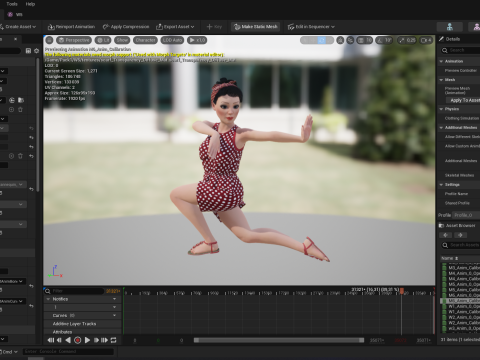Open left panel settings gear
Viewport: 480px width, 360px height.
point(36,51)
